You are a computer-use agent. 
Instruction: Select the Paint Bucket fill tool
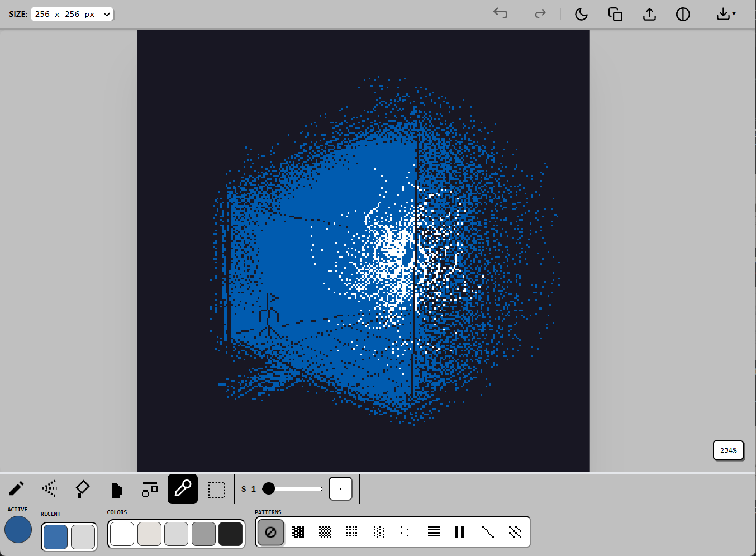(x=83, y=489)
